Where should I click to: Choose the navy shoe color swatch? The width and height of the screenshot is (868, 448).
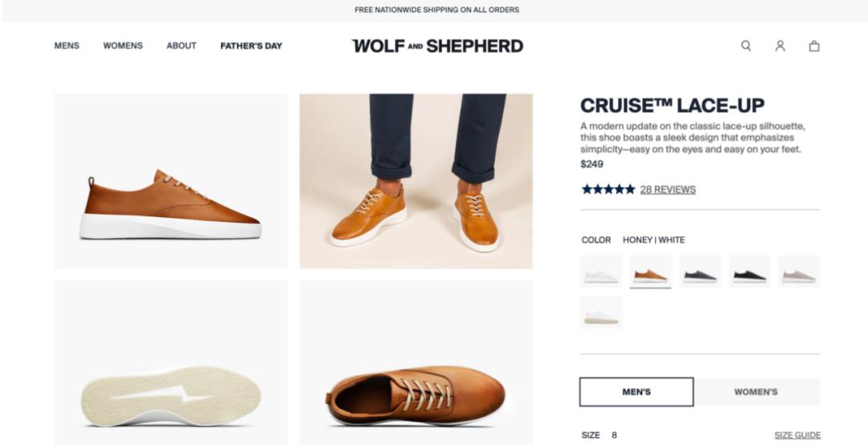point(700,272)
